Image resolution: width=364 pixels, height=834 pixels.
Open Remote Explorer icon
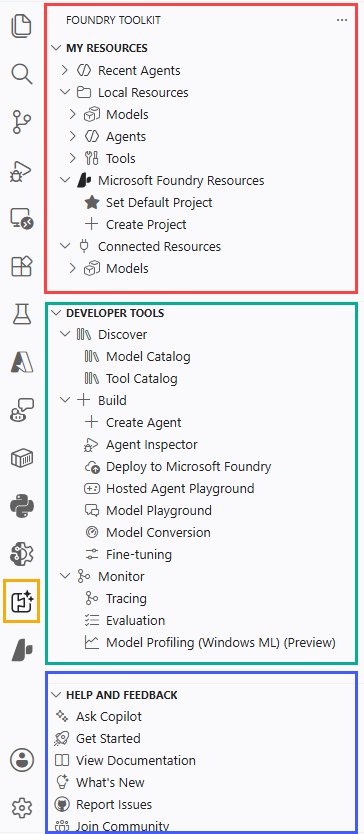pyautogui.click(x=22, y=218)
